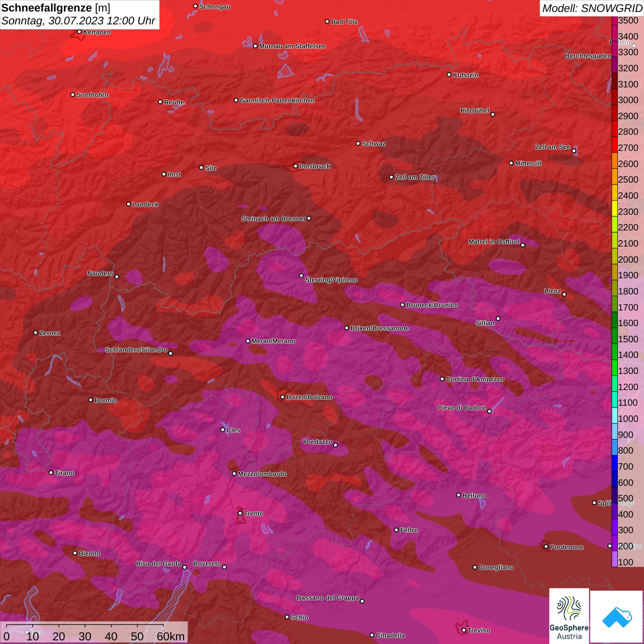Click the Treviso city marker dot
The width and height of the screenshot is (644, 644).
click(x=464, y=630)
